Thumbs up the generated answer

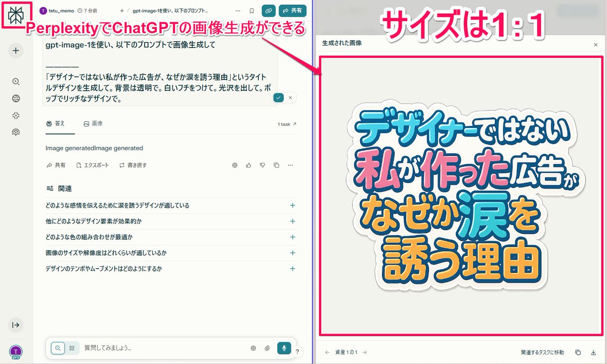248,165
